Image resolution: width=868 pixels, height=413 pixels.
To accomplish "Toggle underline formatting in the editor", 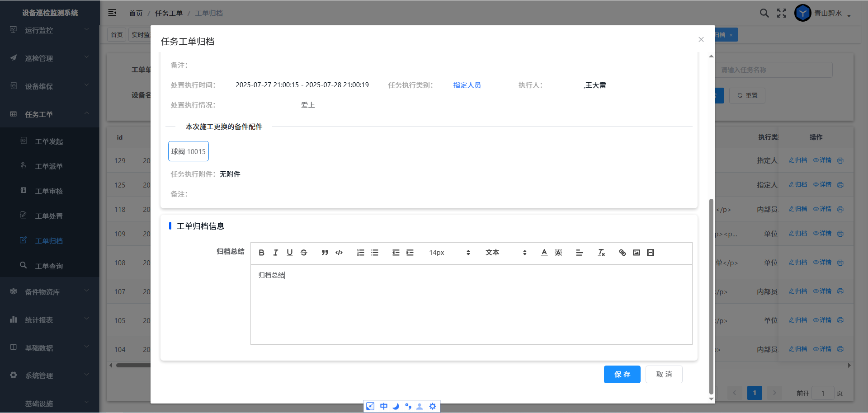I will (x=290, y=253).
